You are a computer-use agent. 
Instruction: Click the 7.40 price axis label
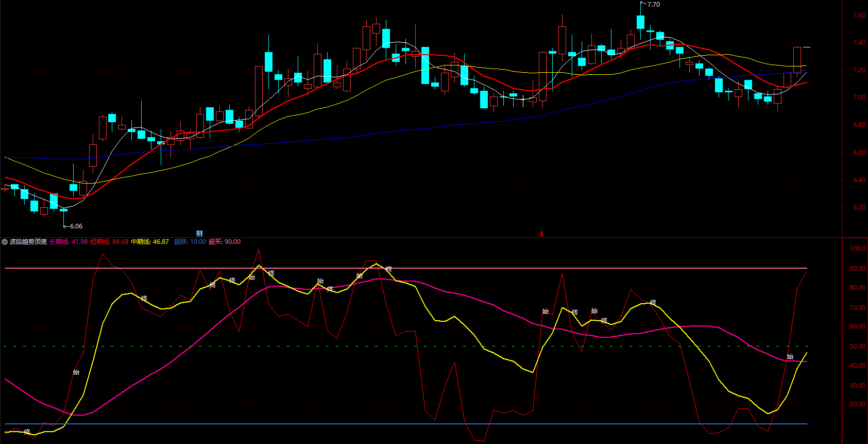859,43
